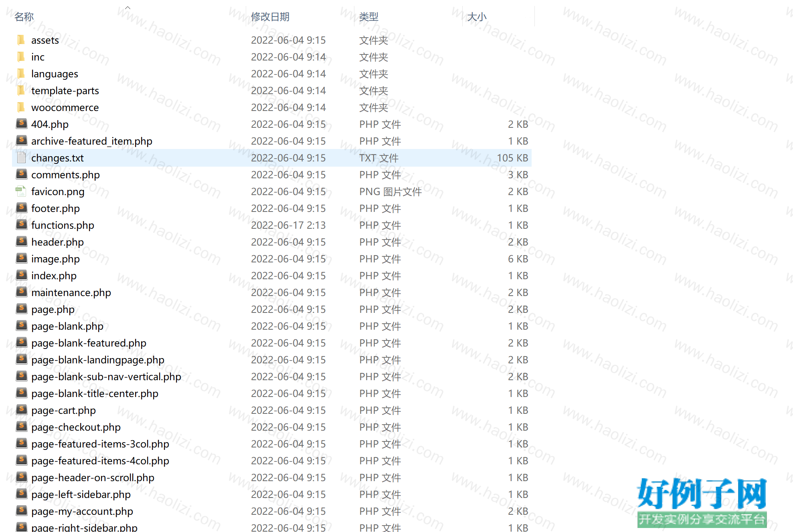Click the changes.txt file name
Screen dimensions: 793x532
(x=57, y=158)
